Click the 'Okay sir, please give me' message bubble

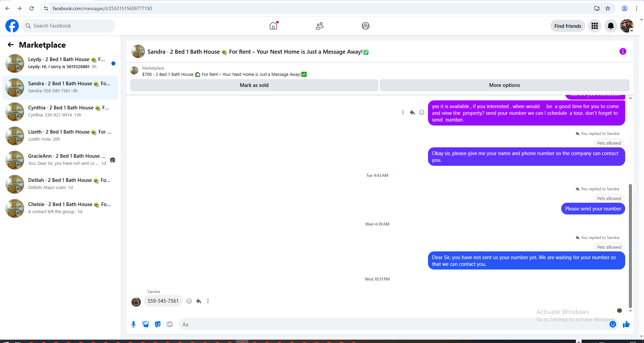click(526, 157)
